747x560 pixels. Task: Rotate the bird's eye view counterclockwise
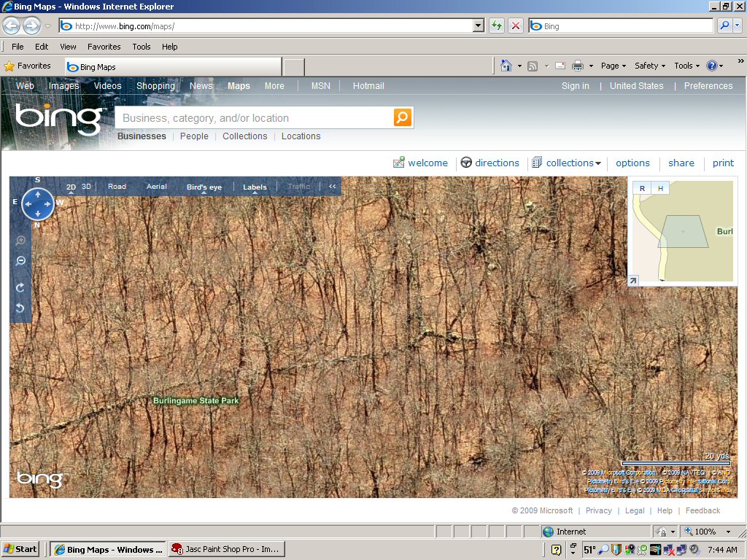click(x=20, y=308)
